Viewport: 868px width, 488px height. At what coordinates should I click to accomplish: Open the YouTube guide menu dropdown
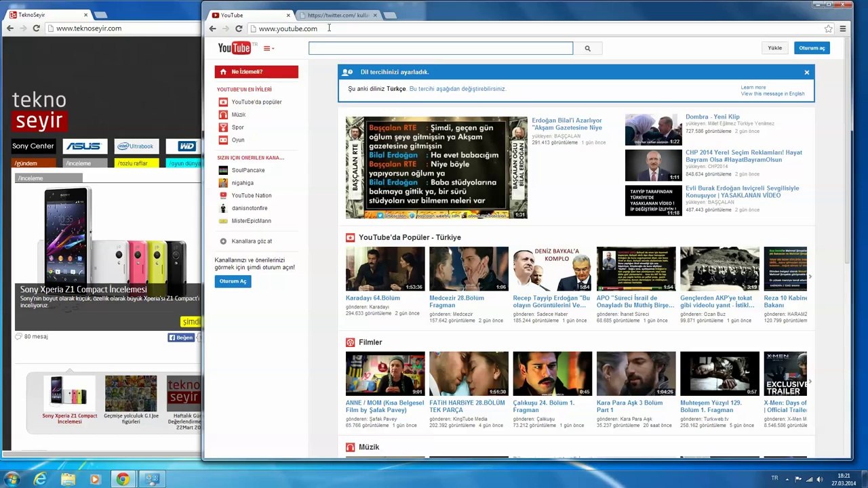tap(269, 48)
